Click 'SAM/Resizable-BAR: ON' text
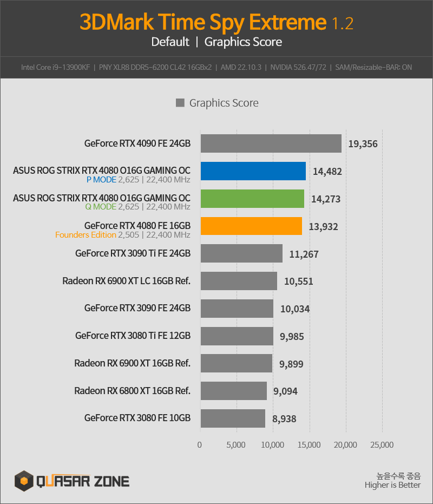The height and width of the screenshot is (504, 433). pos(373,67)
